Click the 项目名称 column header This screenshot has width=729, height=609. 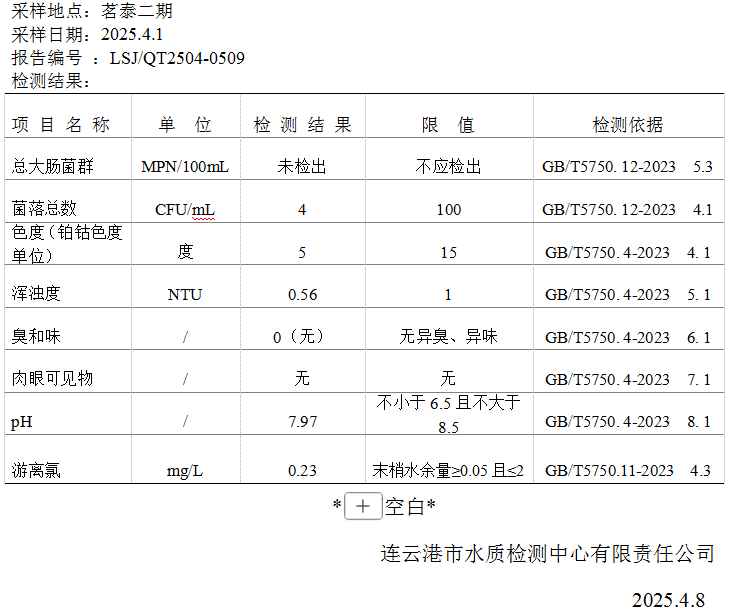61,125
